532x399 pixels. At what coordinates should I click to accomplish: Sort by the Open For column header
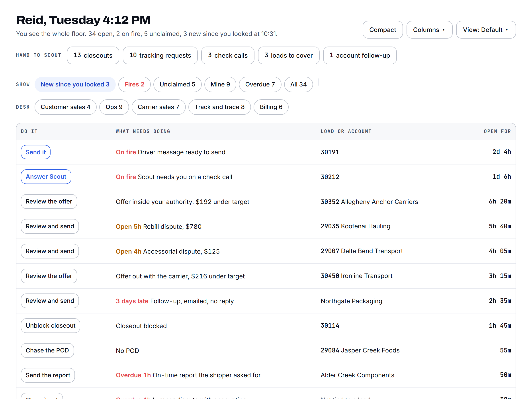[x=497, y=131]
